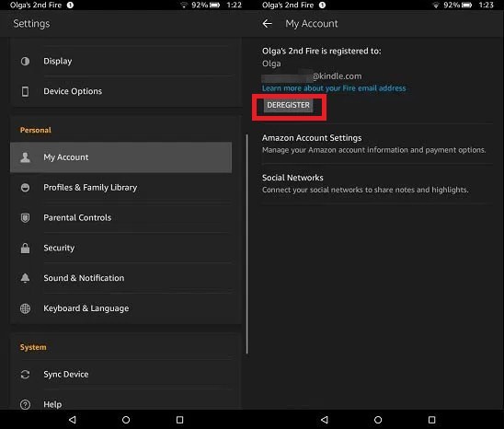This screenshot has height=429, width=504.
Task: Tap the Profiles & Family Library icon
Action: (25, 187)
